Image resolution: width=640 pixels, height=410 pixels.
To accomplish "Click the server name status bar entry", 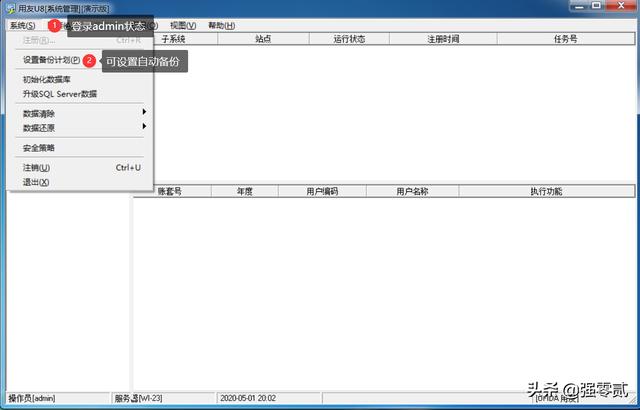I will (163, 398).
